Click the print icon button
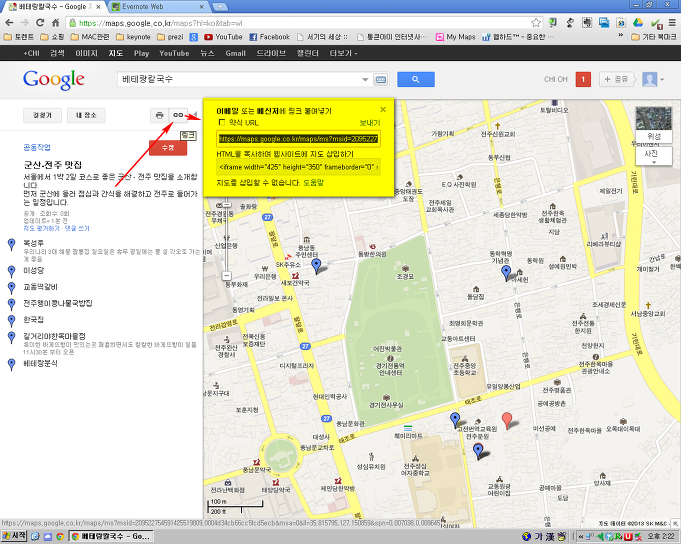This screenshot has height=544, width=681. (x=159, y=115)
